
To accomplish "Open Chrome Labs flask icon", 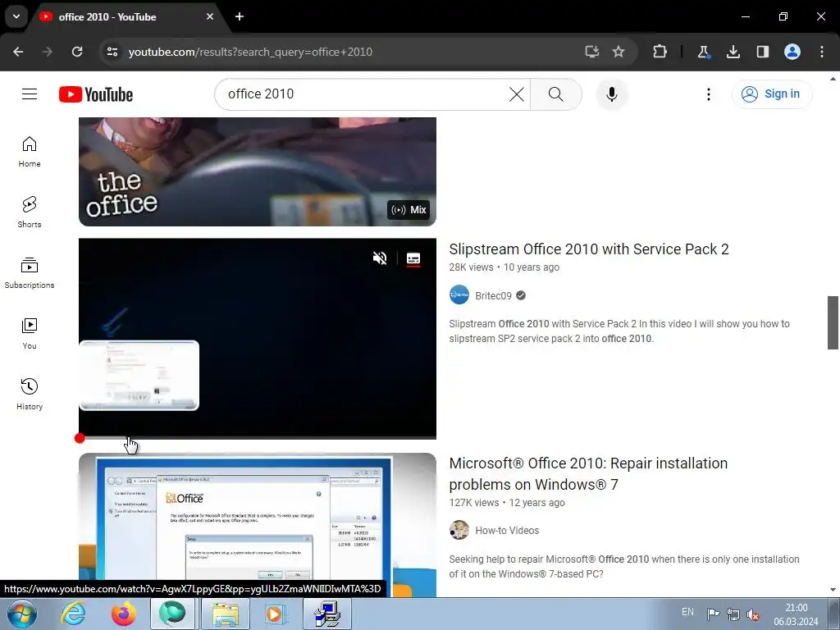I will (x=703, y=52).
